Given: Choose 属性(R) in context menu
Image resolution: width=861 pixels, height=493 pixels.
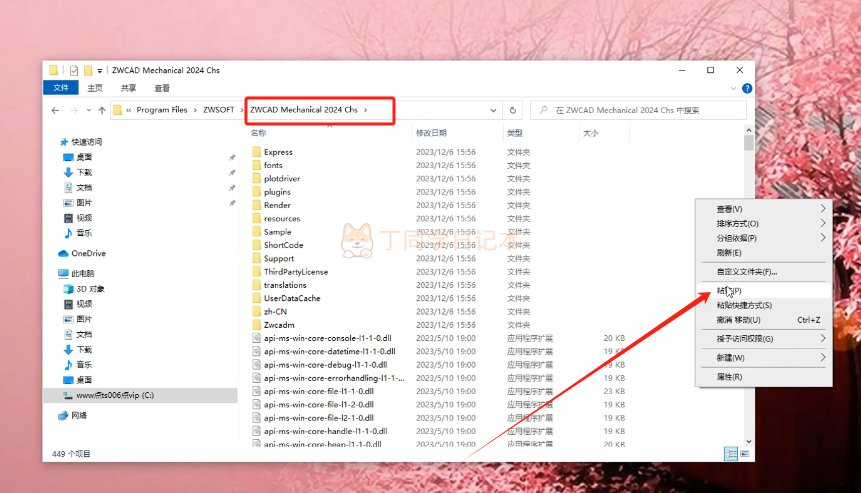Looking at the screenshot, I should (x=764, y=377).
